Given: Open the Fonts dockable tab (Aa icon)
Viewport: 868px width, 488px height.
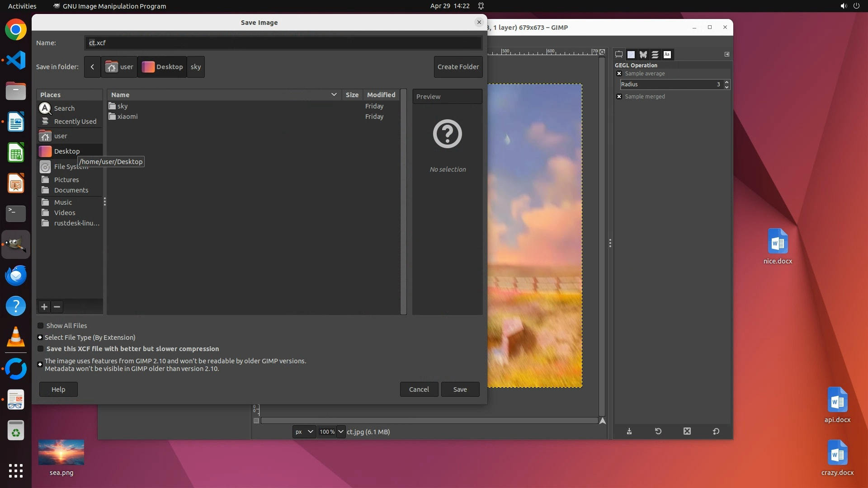Looking at the screenshot, I should click(667, 55).
